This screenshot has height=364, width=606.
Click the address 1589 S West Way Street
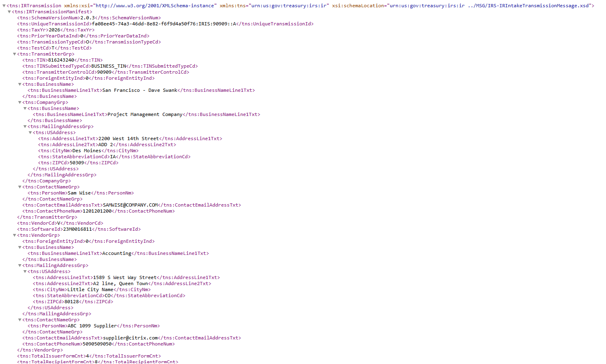[x=125, y=277]
